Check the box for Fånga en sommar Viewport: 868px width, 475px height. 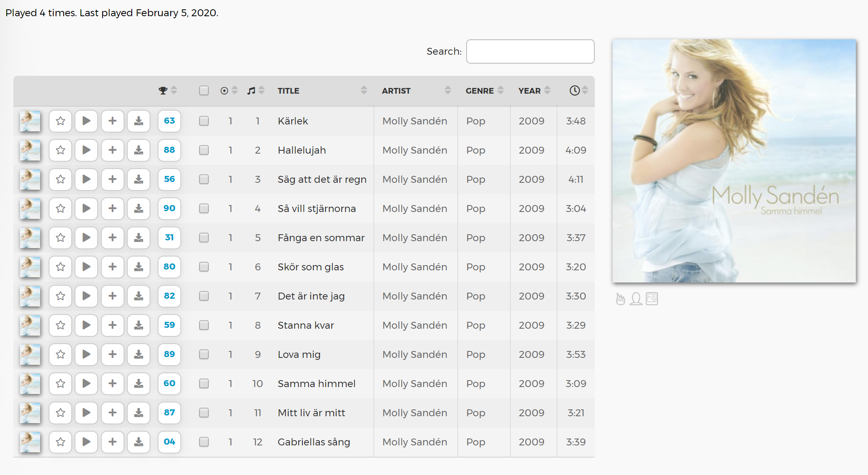[x=204, y=237]
